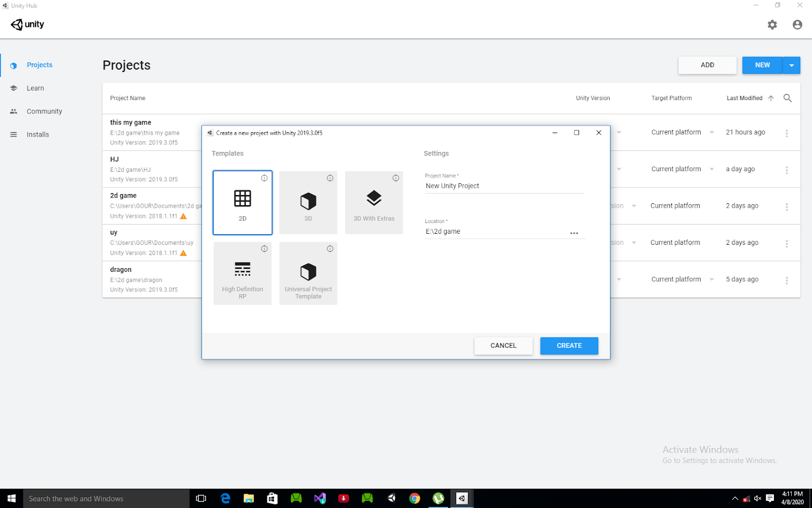The width and height of the screenshot is (812, 508).
Task: Click the CANCEL button
Action: coord(503,346)
